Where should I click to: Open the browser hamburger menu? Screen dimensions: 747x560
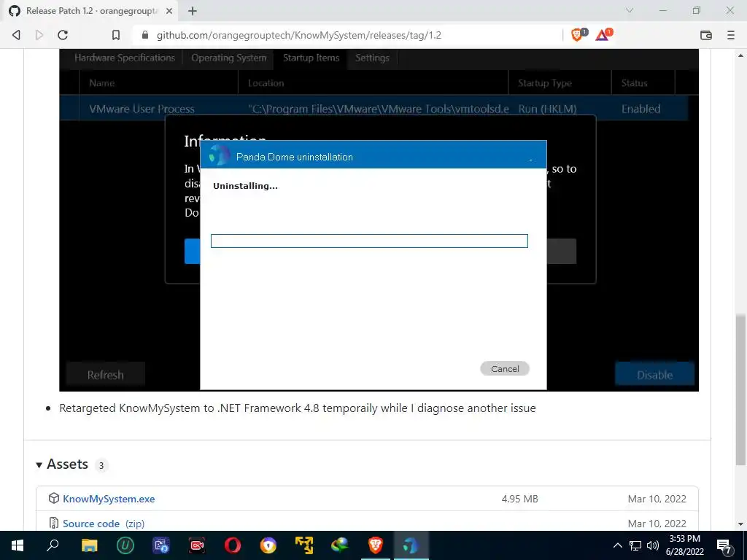click(x=731, y=35)
